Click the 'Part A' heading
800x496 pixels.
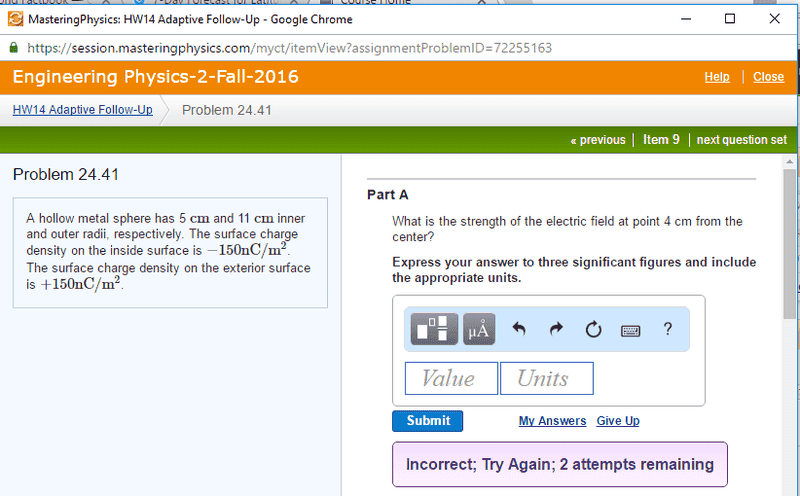pyautogui.click(x=387, y=195)
